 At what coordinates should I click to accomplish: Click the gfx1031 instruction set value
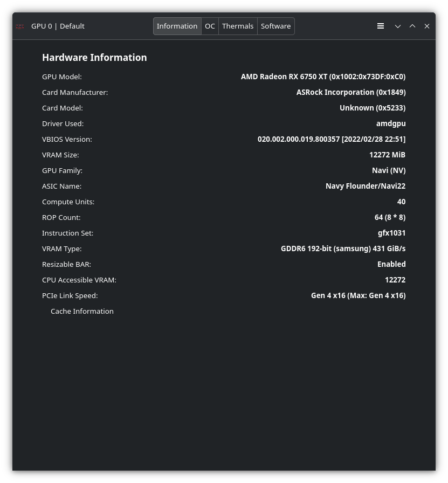pos(391,233)
